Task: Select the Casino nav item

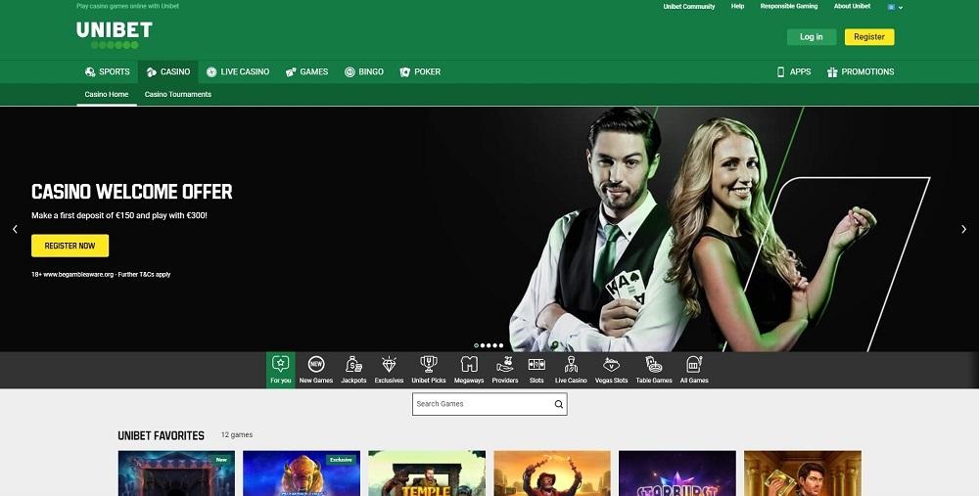Action: [x=168, y=71]
